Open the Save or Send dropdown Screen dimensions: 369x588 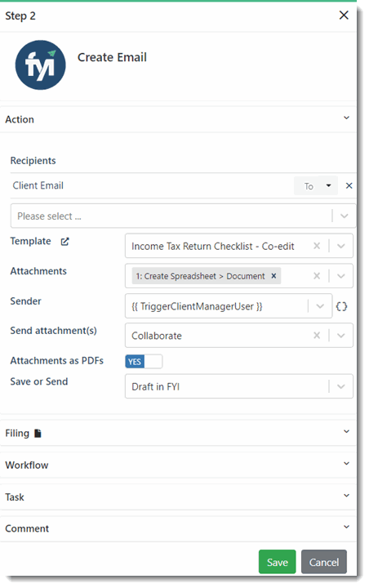[x=341, y=386]
